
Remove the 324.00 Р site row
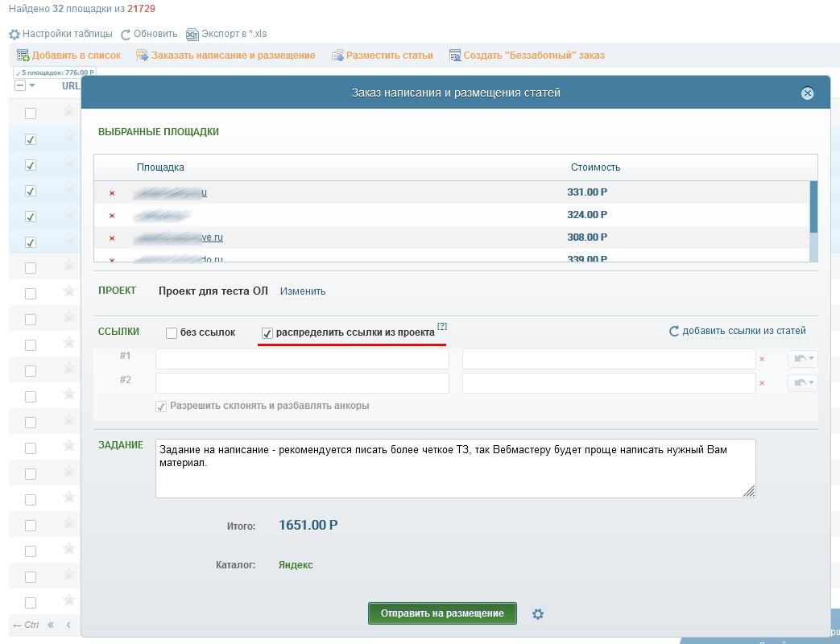[112, 215]
